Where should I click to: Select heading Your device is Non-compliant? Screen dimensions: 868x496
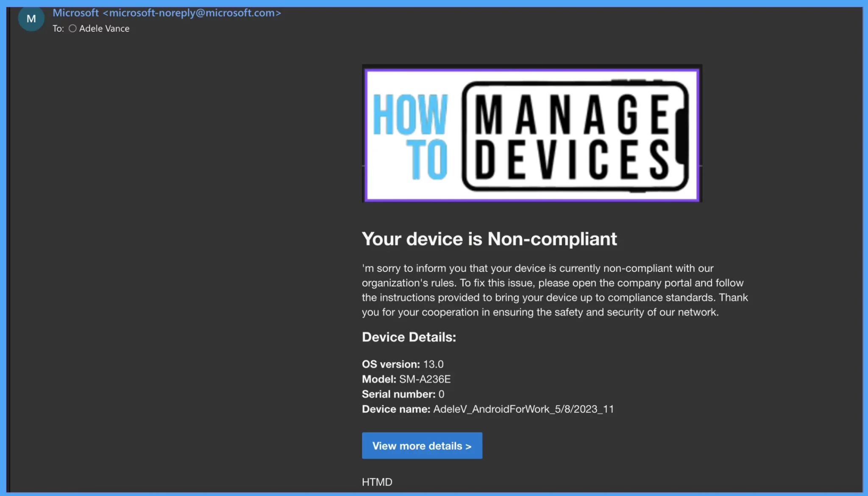point(489,239)
